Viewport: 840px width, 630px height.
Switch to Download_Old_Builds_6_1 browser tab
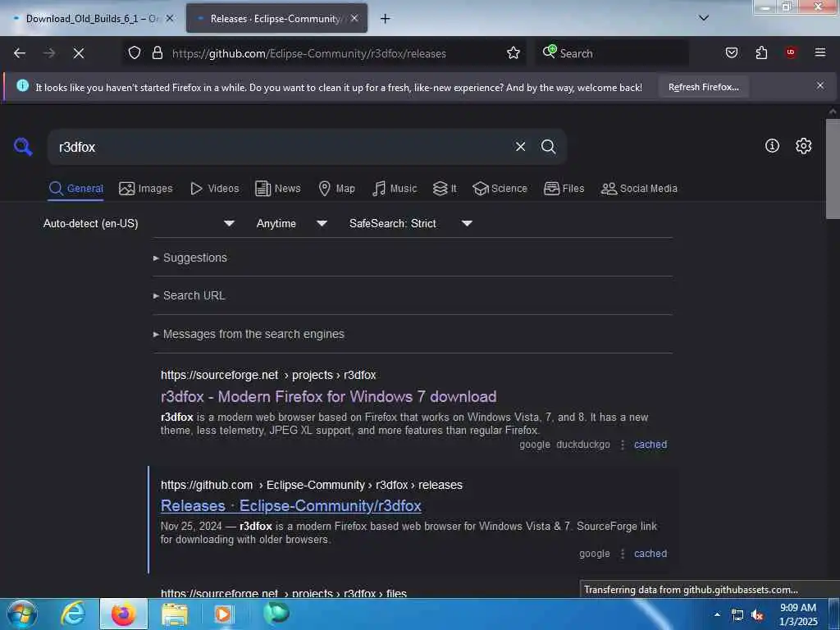94,18
